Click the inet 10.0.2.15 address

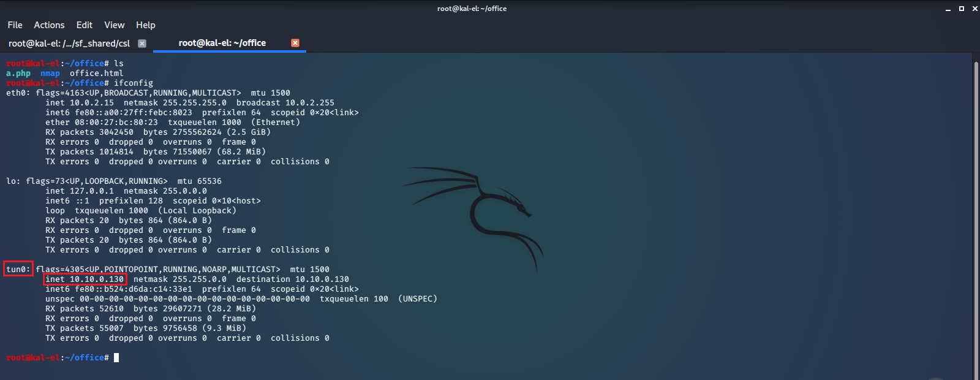coord(80,103)
